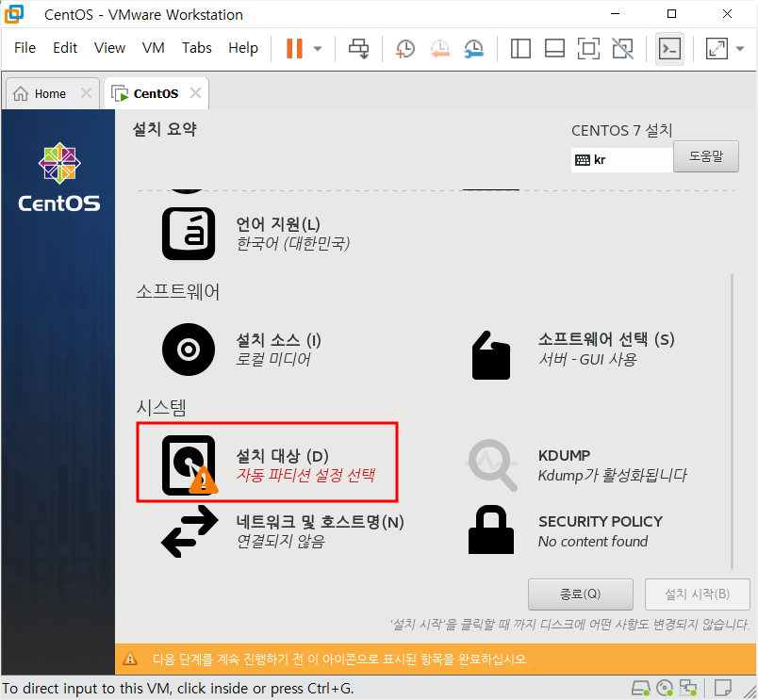Open installation destination (설치 대상)

tap(268, 463)
